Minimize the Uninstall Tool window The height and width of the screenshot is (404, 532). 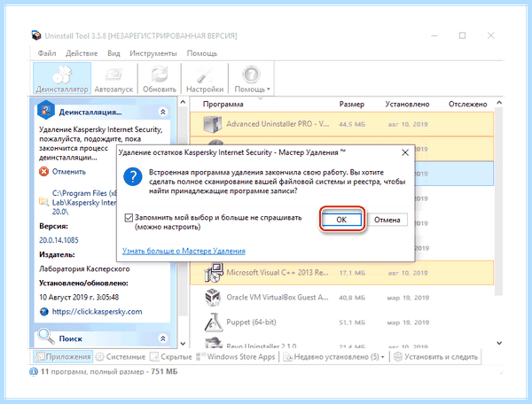click(434, 35)
